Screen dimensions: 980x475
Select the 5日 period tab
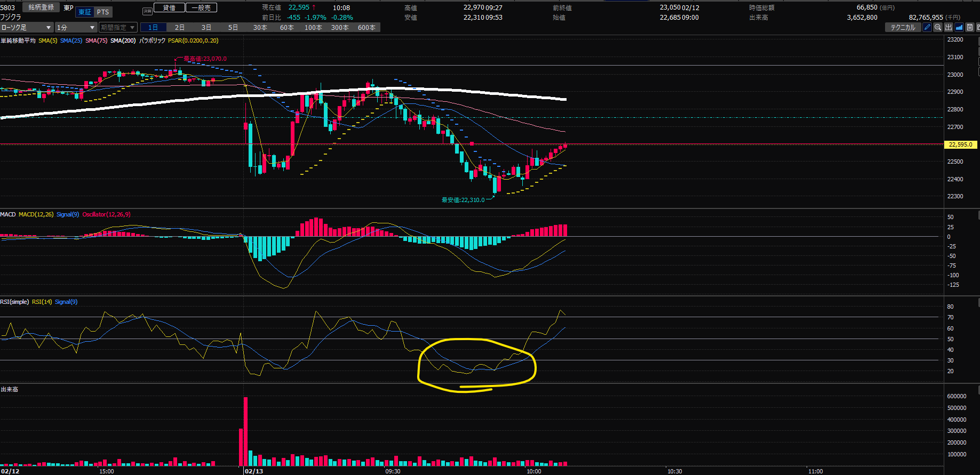click(233, 27)
